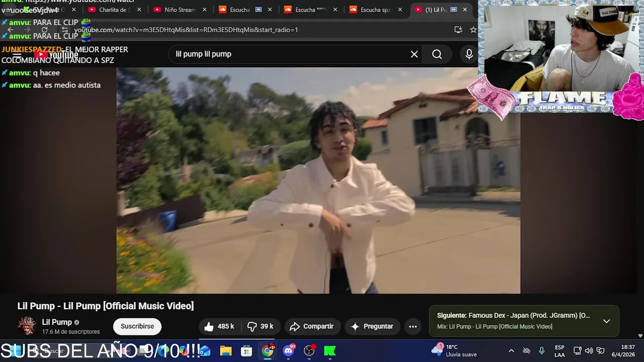Open the battery icon beside the volume icon

(x=600, y=351)
